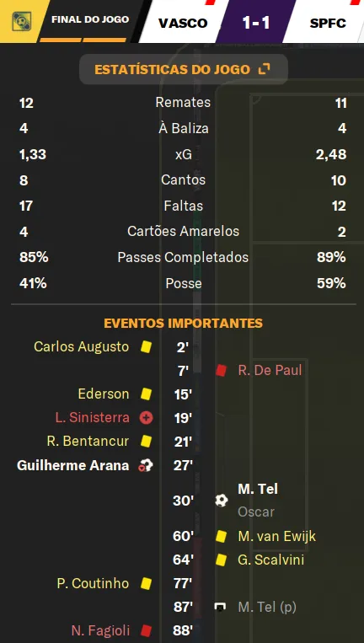The height and width of the screenshot is (643, 364).
Task: Click the 1-1 scoreline
Action: click(x=256, y=23)
